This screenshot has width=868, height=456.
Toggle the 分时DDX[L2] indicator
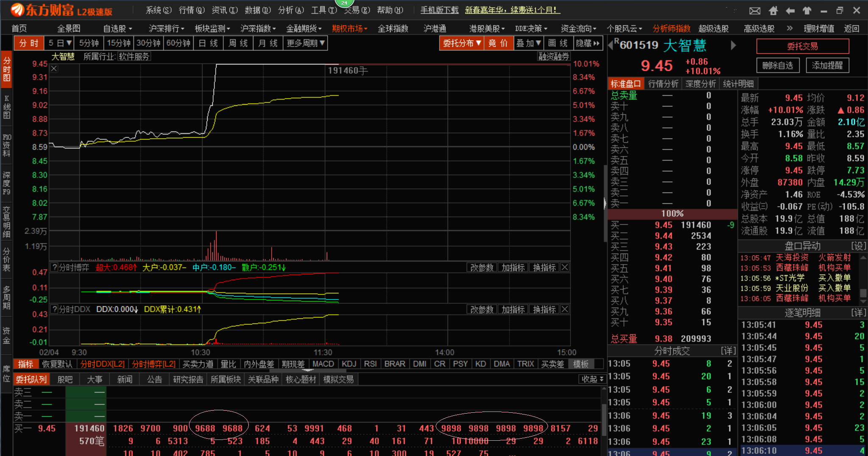click(x=102, y=364)
